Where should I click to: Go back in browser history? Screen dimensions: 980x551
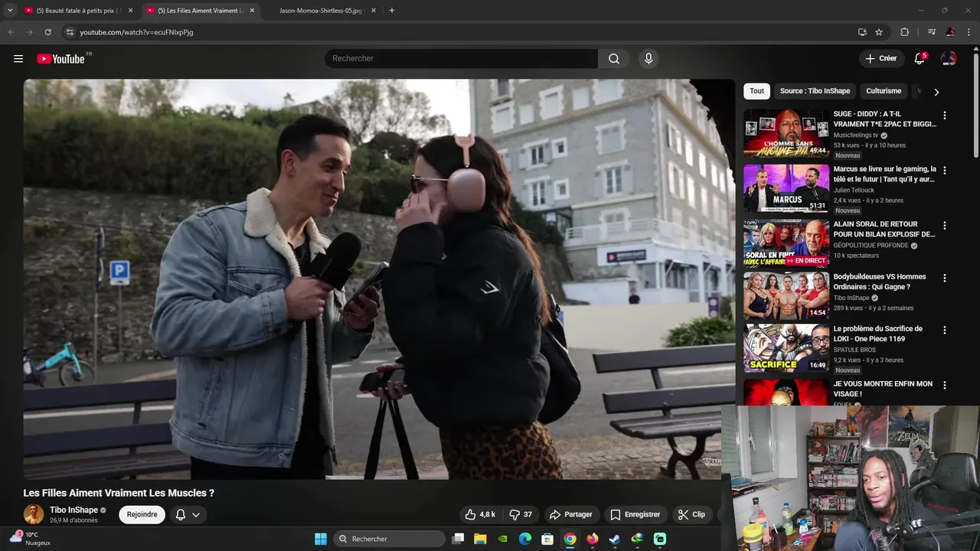[x=11, y=32]
